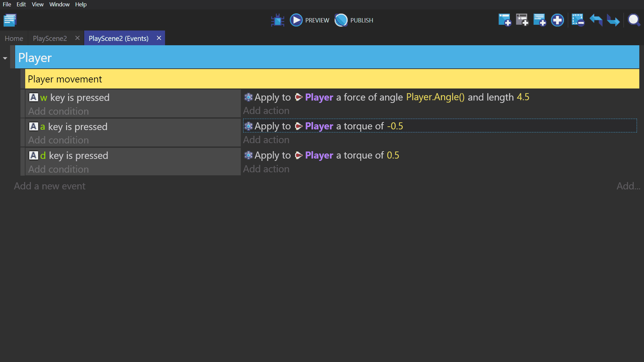Open the Window menu
This screenshot has width=644, height=362.
59,4
